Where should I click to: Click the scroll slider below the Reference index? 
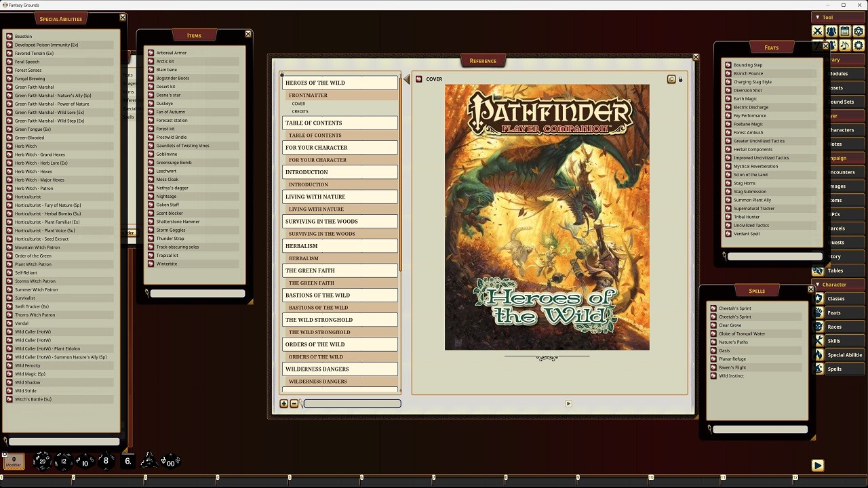click(352, 403)
